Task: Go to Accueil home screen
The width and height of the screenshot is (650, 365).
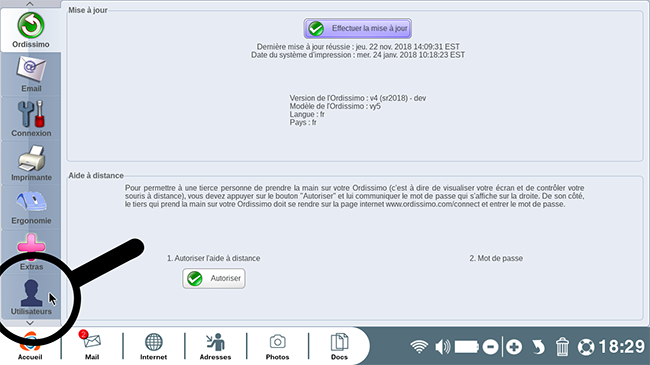Action: 30,346
